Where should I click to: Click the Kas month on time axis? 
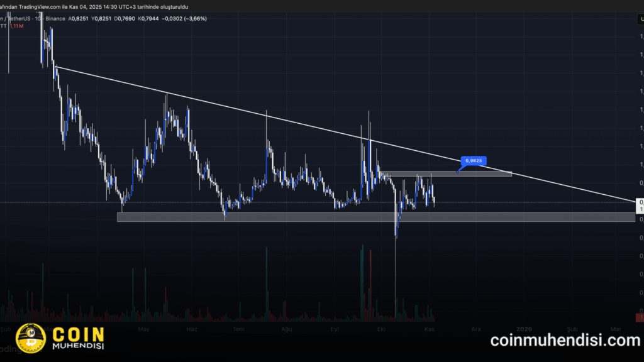click(x=430, y=329)
